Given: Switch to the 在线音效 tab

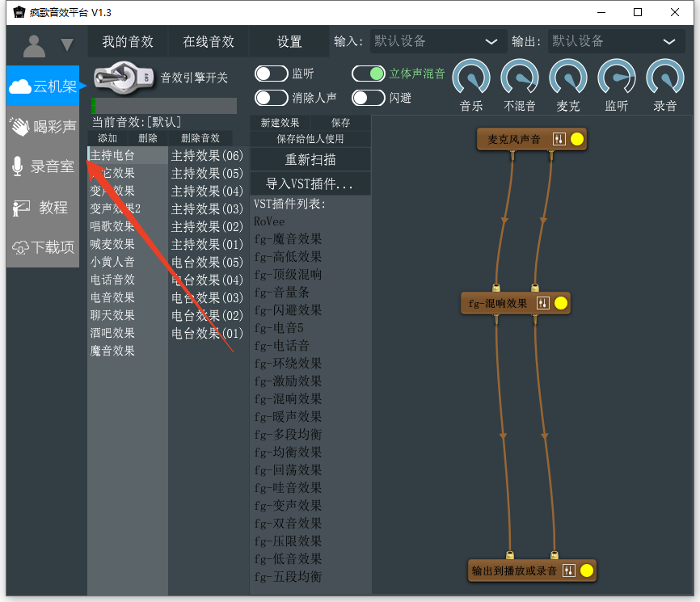Looking at the screenshot, I should click(208, 41).
